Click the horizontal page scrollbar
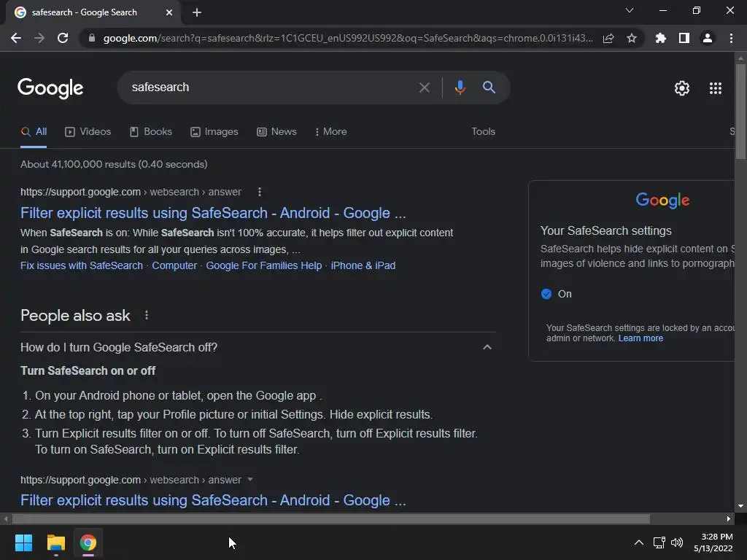 click(x=331, y=518)
